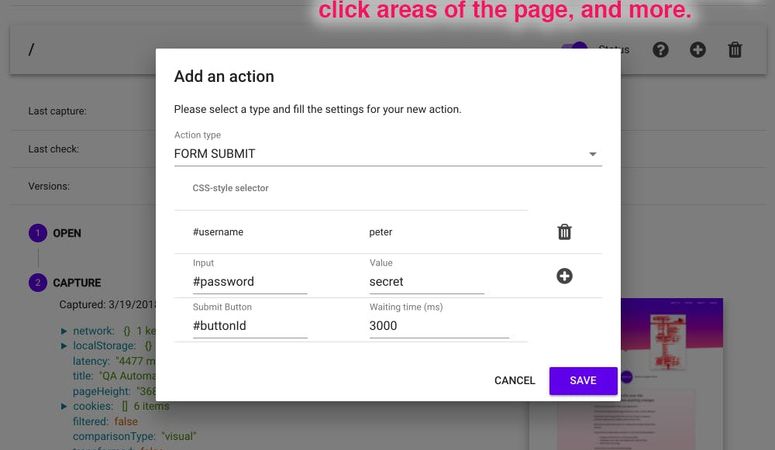Open help question mark icon

[660, 49]
